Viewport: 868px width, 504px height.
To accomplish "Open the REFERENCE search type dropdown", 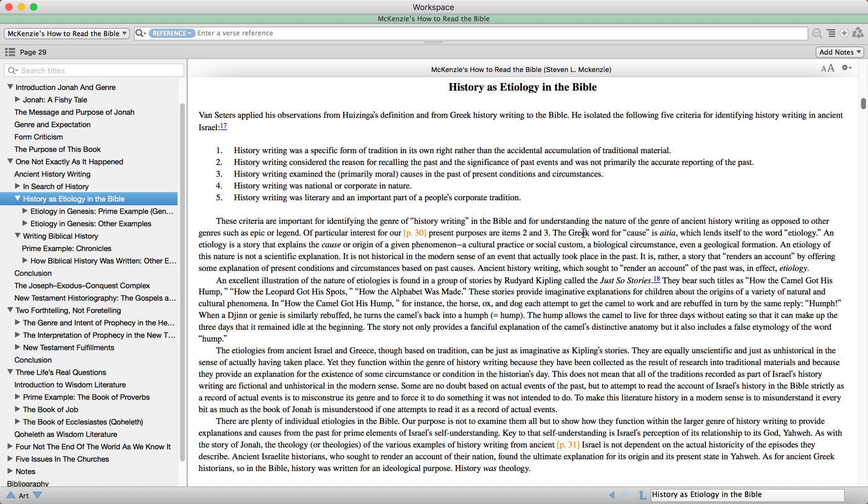I will point(171,33).
